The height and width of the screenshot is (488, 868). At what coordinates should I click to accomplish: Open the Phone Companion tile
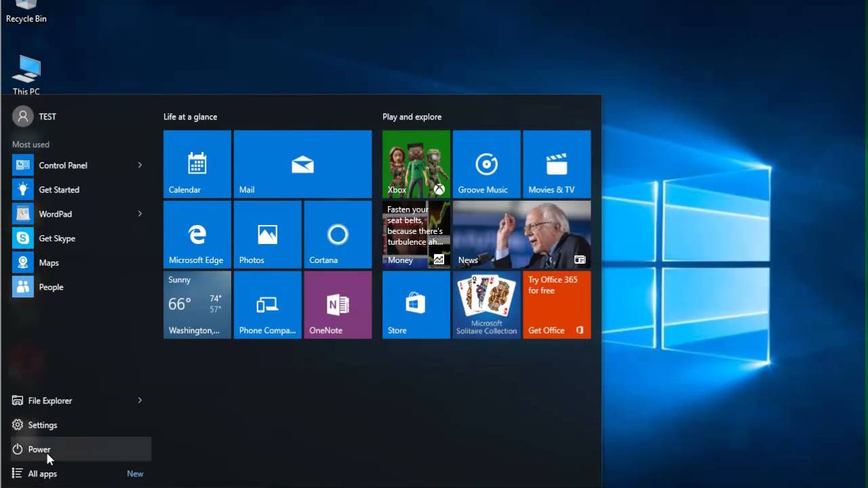click(267, 305)
